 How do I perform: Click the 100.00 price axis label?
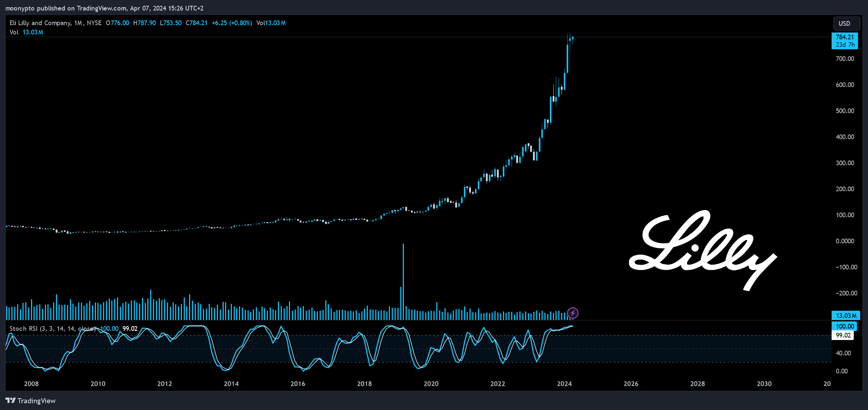pos(845,215)
